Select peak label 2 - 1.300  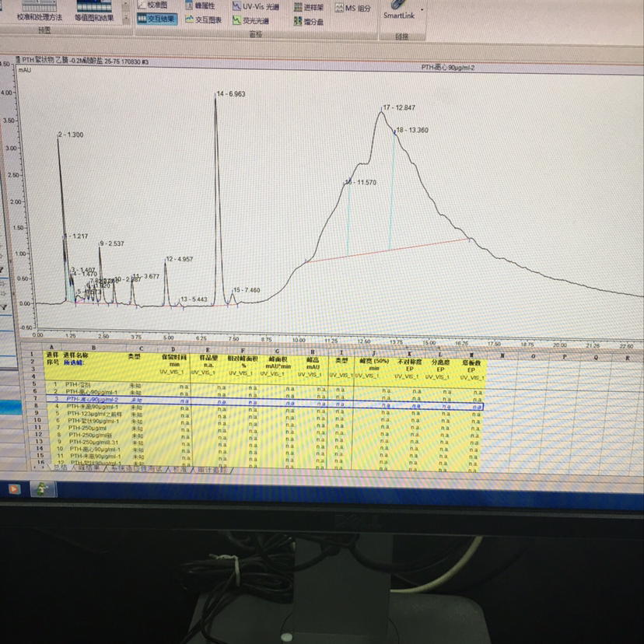[x=71, y=135]
